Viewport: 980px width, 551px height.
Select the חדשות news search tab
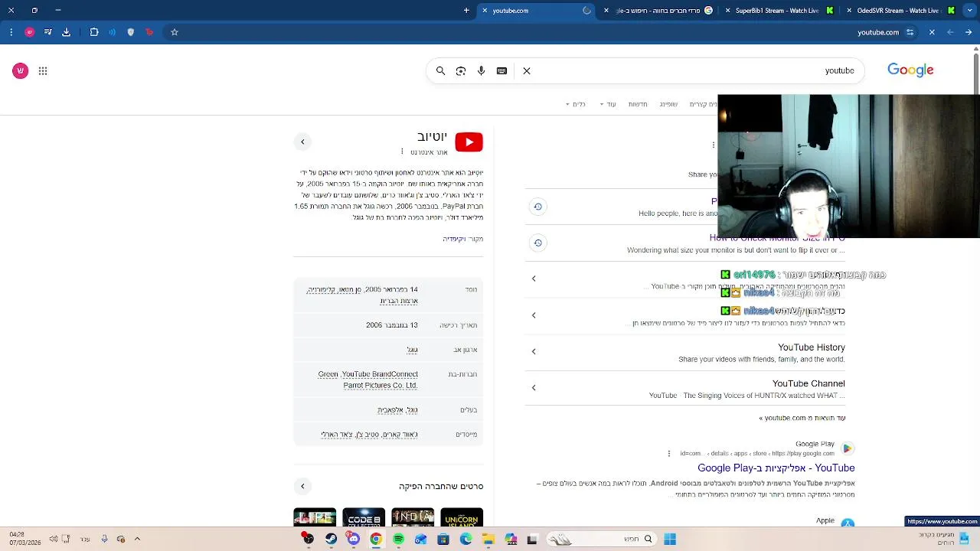(x=638, y=104)
